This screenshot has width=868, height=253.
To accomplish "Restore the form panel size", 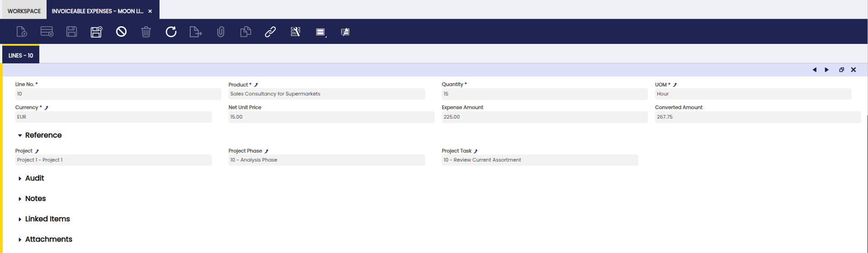I will [x=841, y=70].
